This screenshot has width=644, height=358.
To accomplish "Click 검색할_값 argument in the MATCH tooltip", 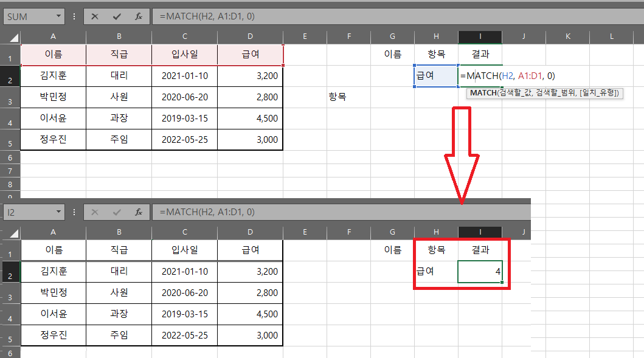I will coord(516,93).
